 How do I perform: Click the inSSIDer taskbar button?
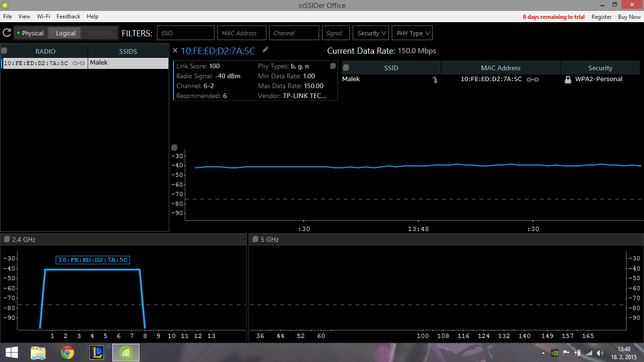(126, 353)
